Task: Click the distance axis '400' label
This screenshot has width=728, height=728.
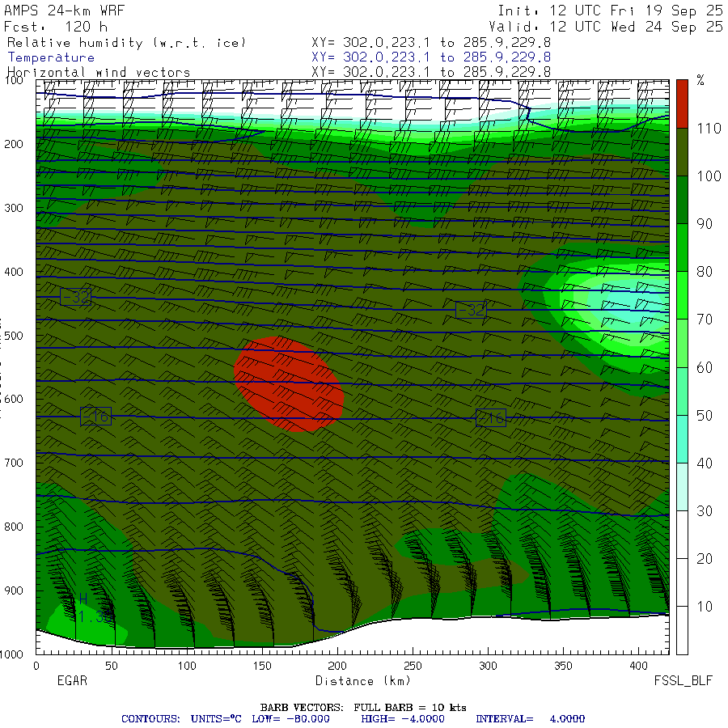Action: [638, 667]
